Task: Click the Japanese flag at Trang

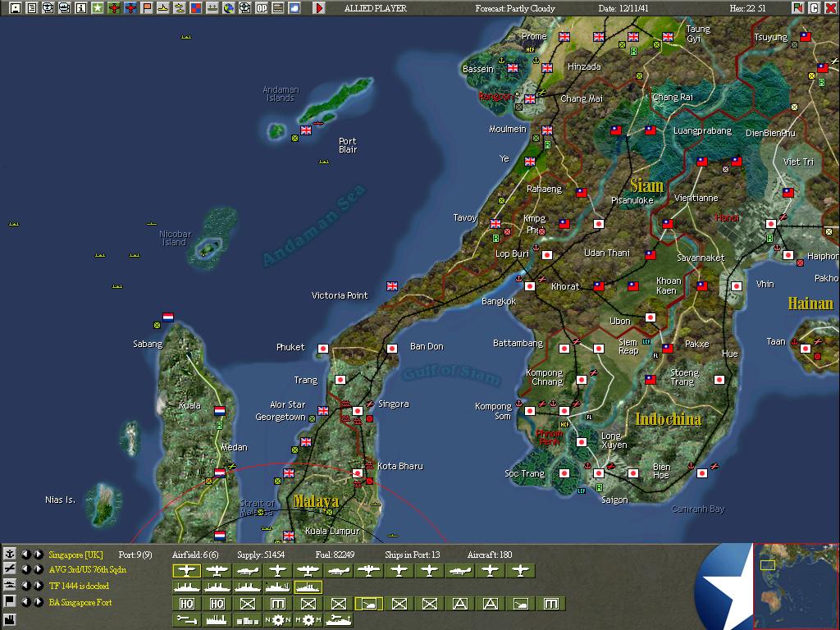Action: (x=340, y=379)
